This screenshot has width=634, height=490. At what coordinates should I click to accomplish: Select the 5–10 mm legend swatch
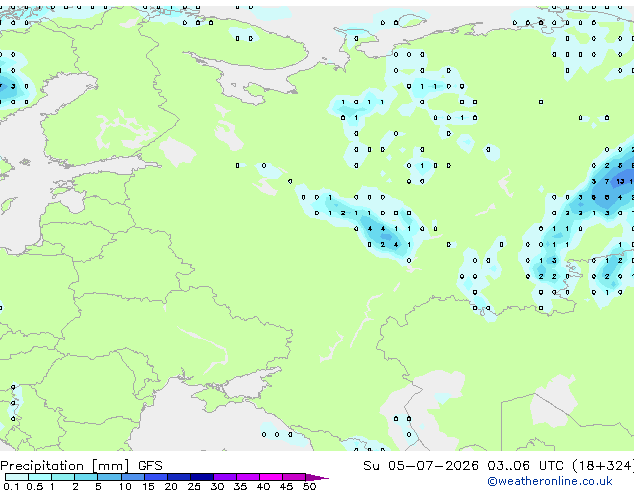109,477
